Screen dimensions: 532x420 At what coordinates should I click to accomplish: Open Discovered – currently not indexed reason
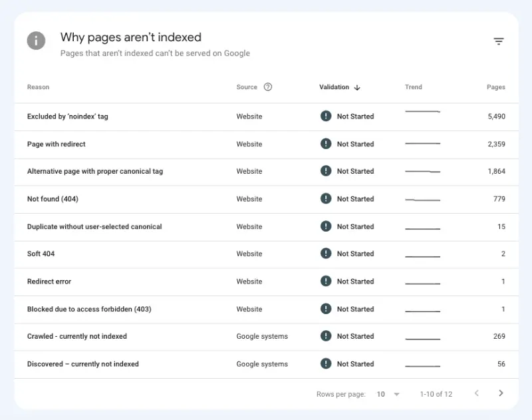(x=82, y=364)
